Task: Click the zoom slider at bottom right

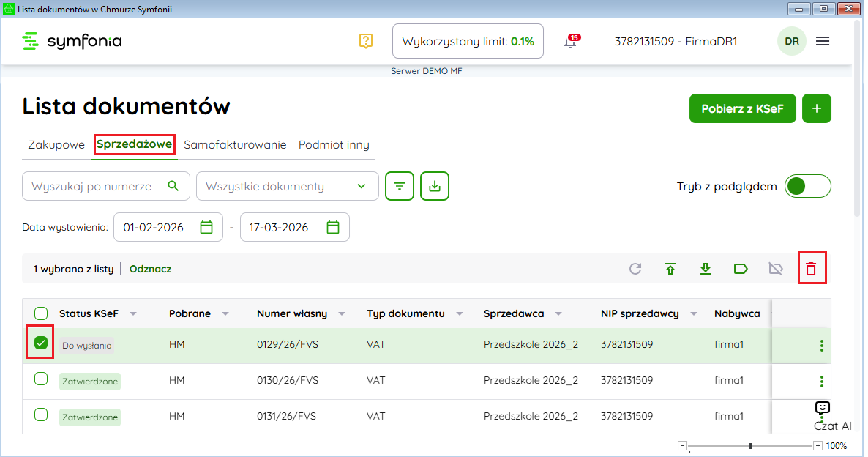Action: click(x=751, y=445)
